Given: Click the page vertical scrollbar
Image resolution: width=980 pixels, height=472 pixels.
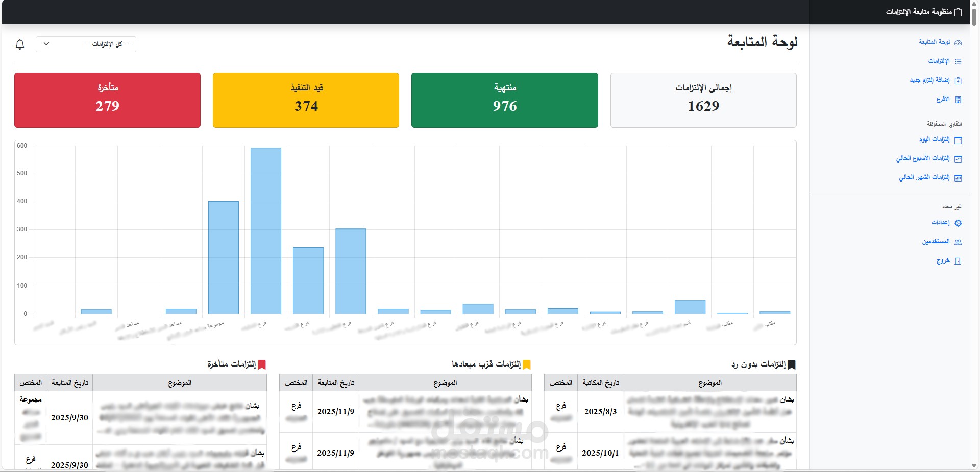Looking at the screenshot, I should [x=974, y=236].
